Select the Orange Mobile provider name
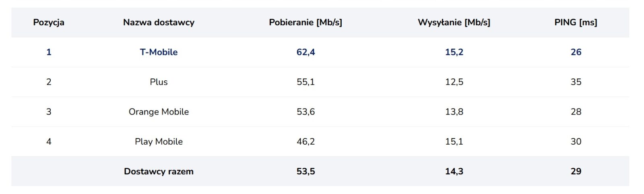Image resolution: width=644 pixels, height=194 pixels. point(159,112)
